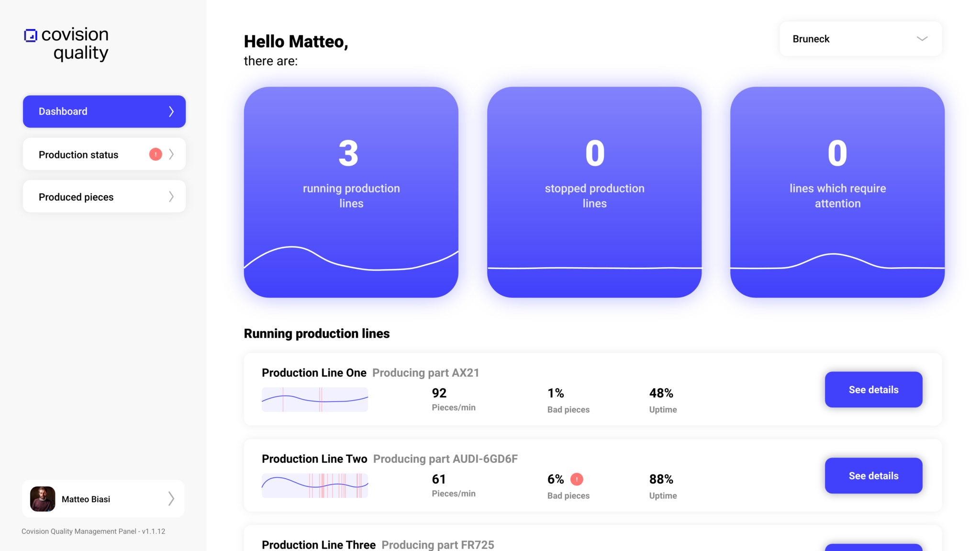The image size is (980, 551).
Task: Click the warning badge next to 6% Bad pieces
Action: (577, 479)
